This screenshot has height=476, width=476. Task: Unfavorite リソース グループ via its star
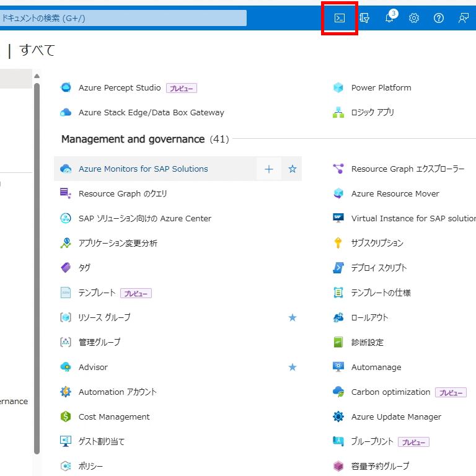[x=293, y=317]
